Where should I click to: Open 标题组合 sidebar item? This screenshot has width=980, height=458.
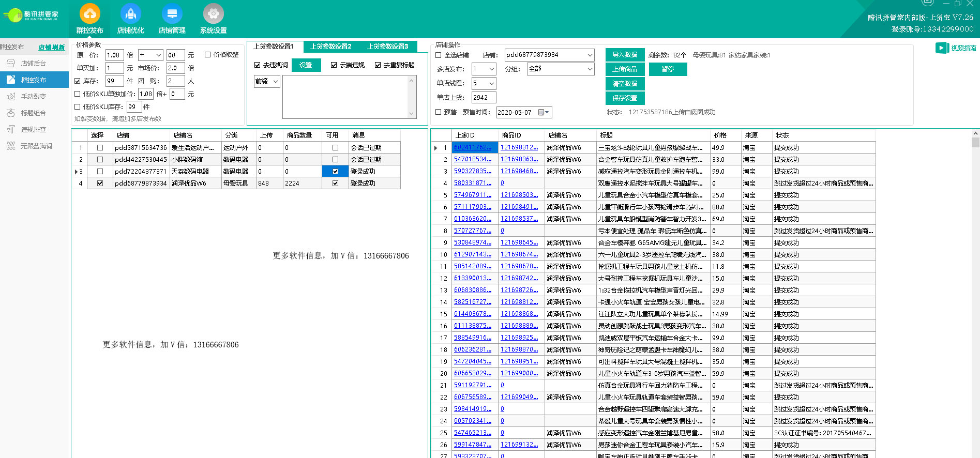[x=34, y=113]
